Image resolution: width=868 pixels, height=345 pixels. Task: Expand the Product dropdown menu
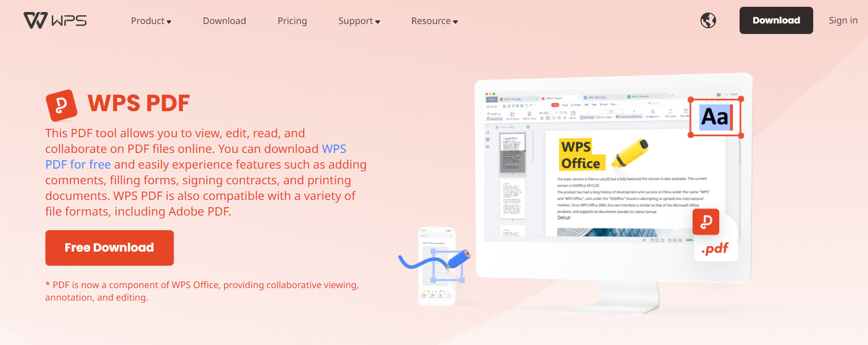(x=151, y=21)
